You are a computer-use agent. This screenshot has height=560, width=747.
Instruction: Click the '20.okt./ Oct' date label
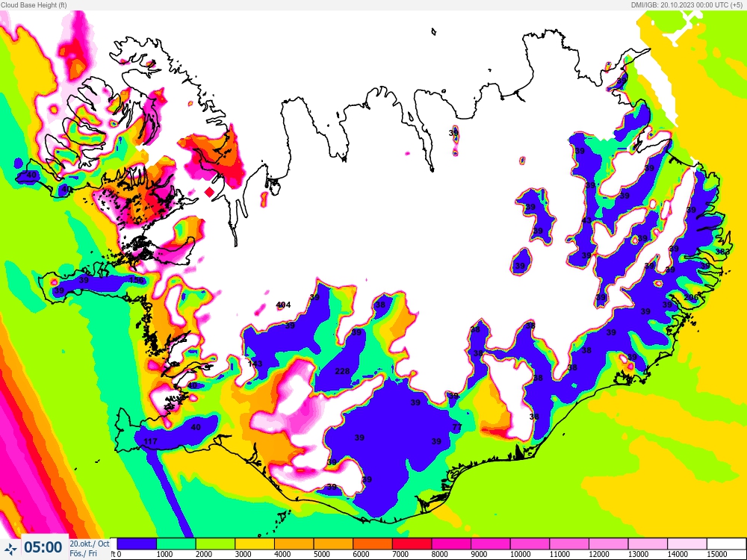(x=90, y=544)
